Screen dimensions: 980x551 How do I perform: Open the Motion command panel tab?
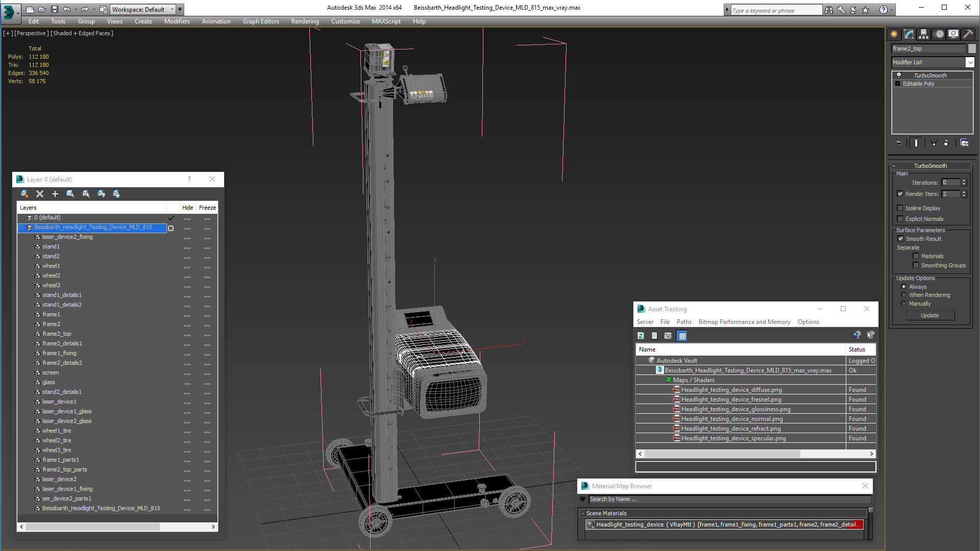coord(939,34)
